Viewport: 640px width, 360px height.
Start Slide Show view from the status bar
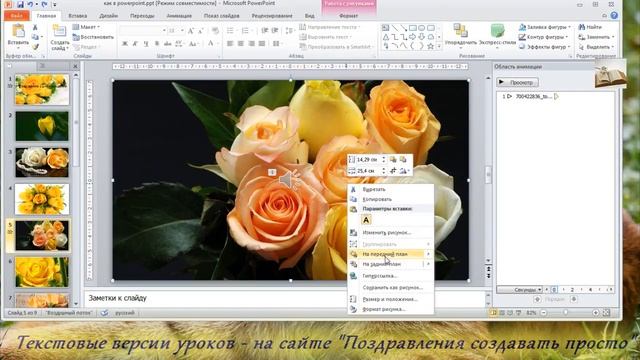pos(519,313)
